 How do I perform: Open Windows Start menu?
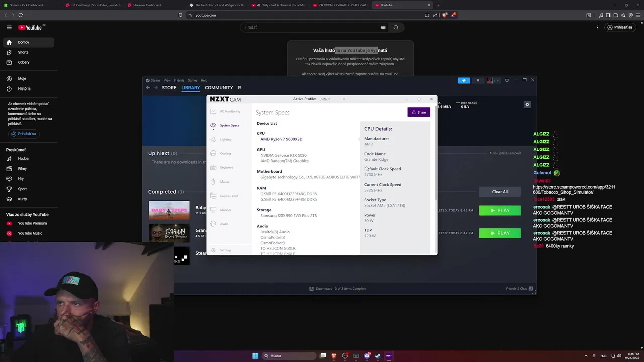255,356
